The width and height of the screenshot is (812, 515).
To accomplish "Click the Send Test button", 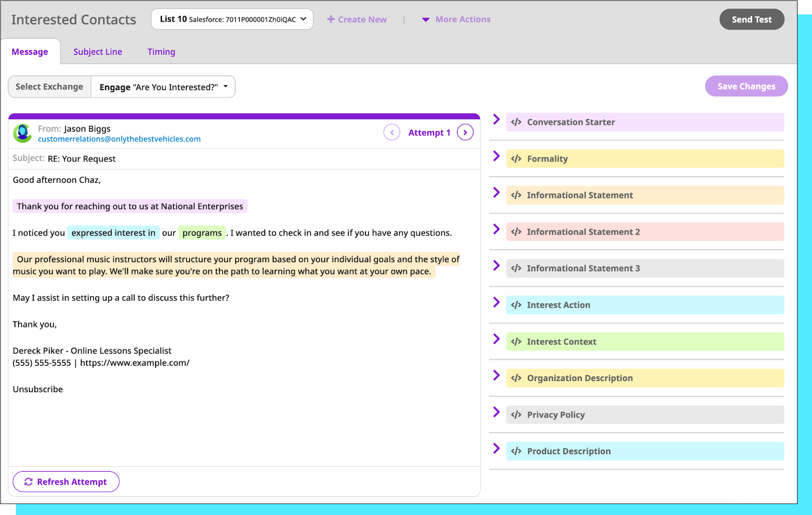I will coord(751,19).
